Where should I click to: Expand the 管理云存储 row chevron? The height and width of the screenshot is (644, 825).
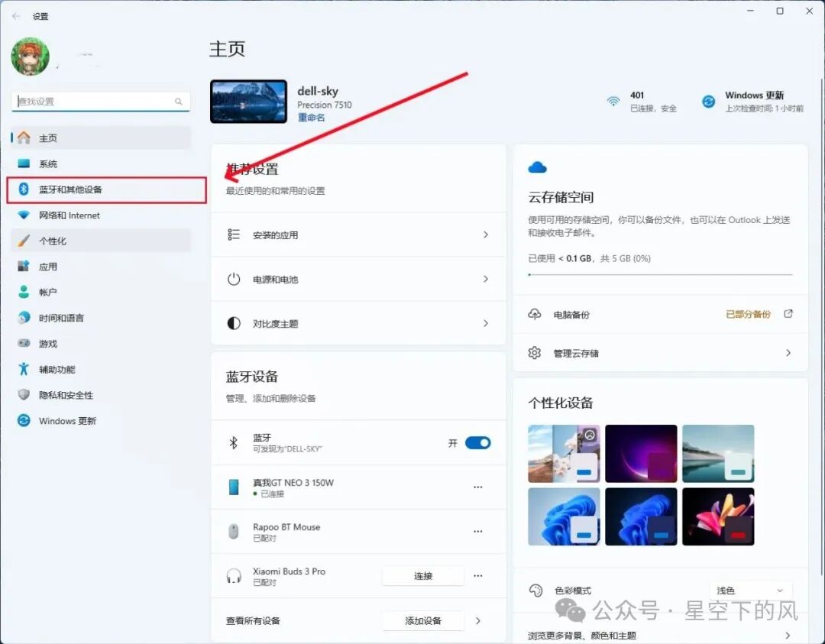(788, 352)
